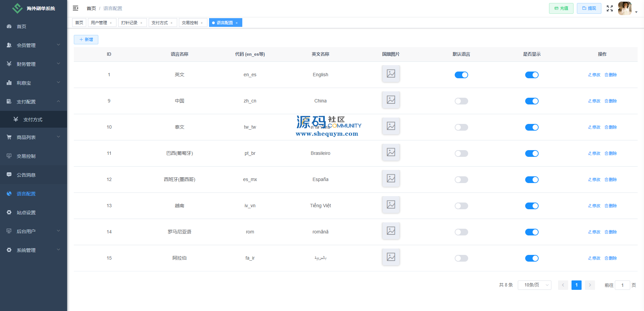The height and width of the screenshot is (311, 644).
Task: Click the 新增 add button
Action: tap(86, 40)
